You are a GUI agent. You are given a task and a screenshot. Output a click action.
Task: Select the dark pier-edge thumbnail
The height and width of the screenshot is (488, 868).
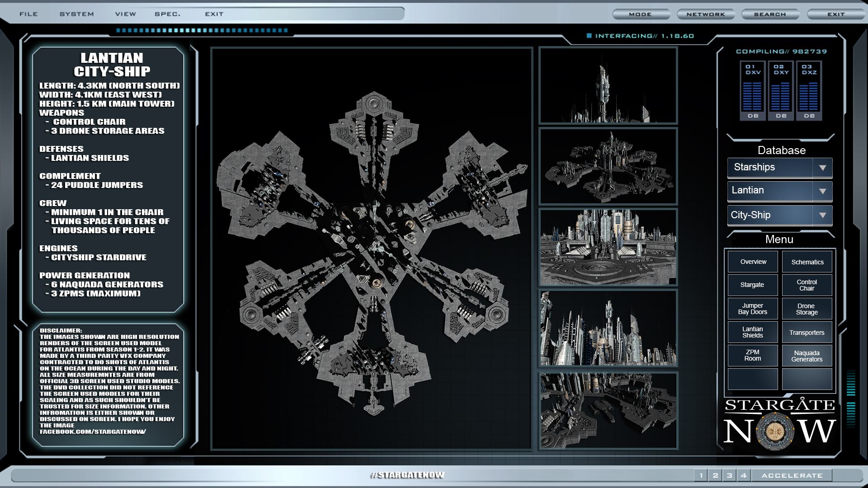[x=608, y=410]
